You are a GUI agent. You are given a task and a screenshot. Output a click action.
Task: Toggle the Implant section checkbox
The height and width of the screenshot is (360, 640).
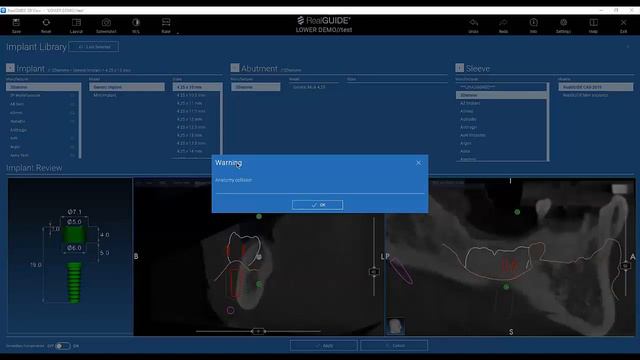click(x=10, y=68)
